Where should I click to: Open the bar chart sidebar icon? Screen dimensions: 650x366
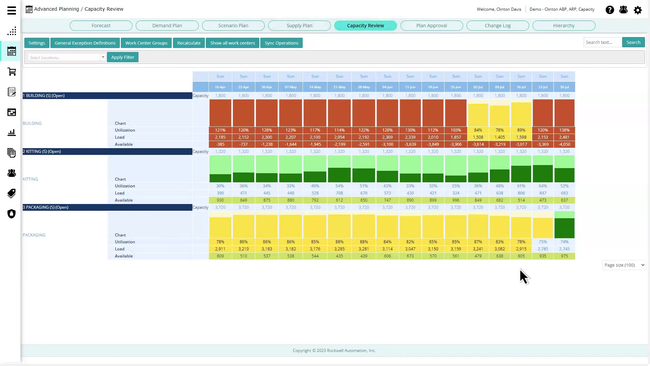12,133
